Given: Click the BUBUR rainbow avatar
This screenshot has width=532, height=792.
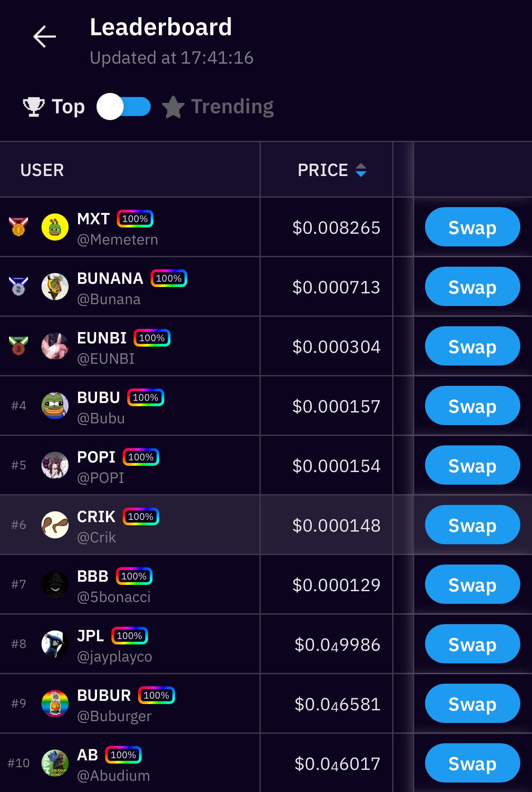Looking at the screenshot, I should click(x=55, y=704).
